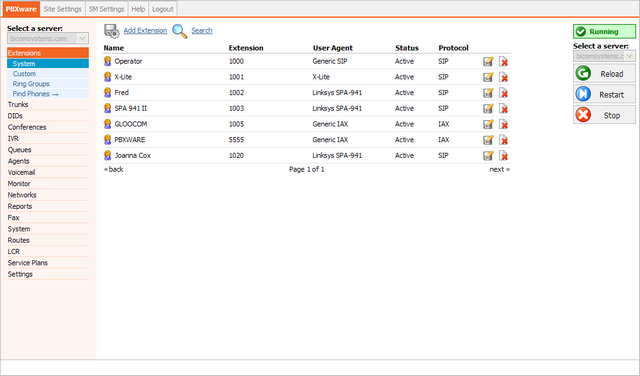Open the left server selection dropdown
The image size is (640, 376).
pyautogui.click(x=48, y=38)
